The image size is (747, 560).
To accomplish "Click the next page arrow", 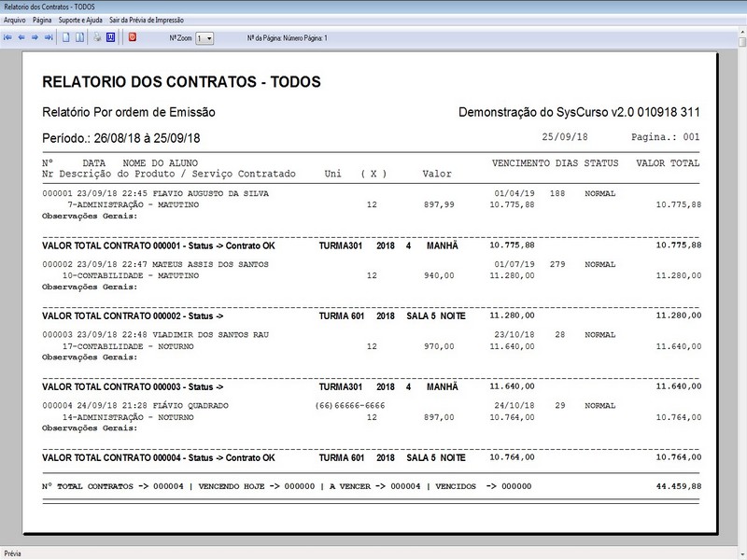I will click(35, 38).
